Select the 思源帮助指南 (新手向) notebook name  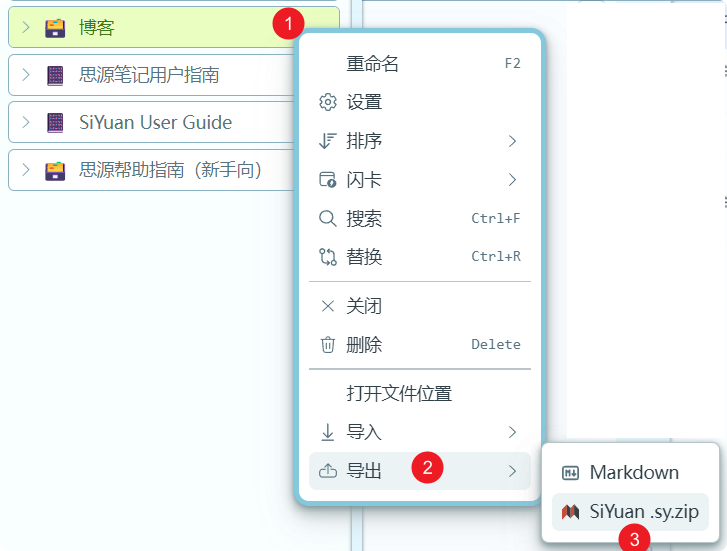click(x=170, y=170)
